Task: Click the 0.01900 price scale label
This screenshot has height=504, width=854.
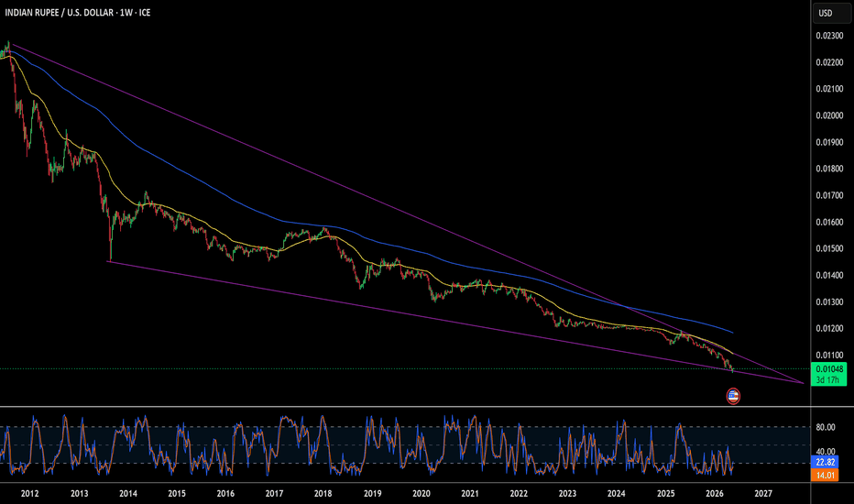Action: coord(829,142)
